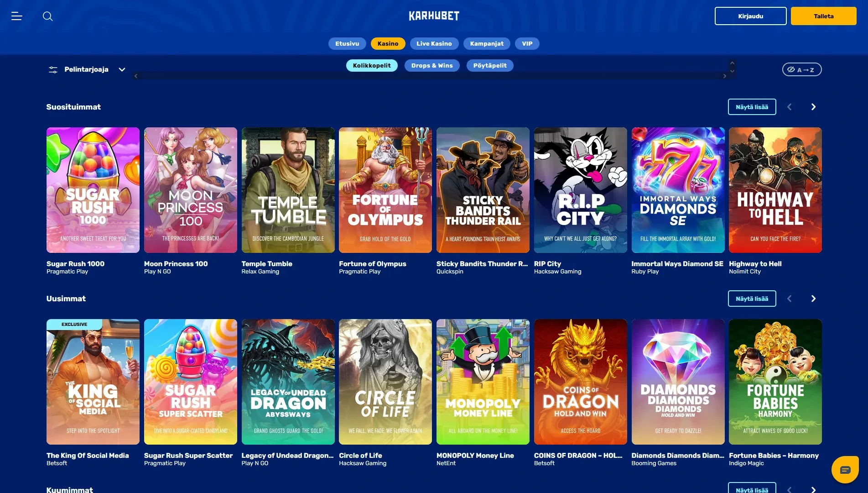Open Monopoly Money Line thumbnail
Screen dimensions: 868x493
coord(483,382)
